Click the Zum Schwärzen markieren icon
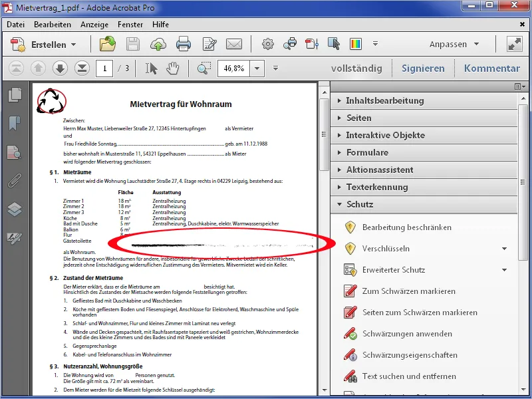Screen dimensions: 532x399 350,291
